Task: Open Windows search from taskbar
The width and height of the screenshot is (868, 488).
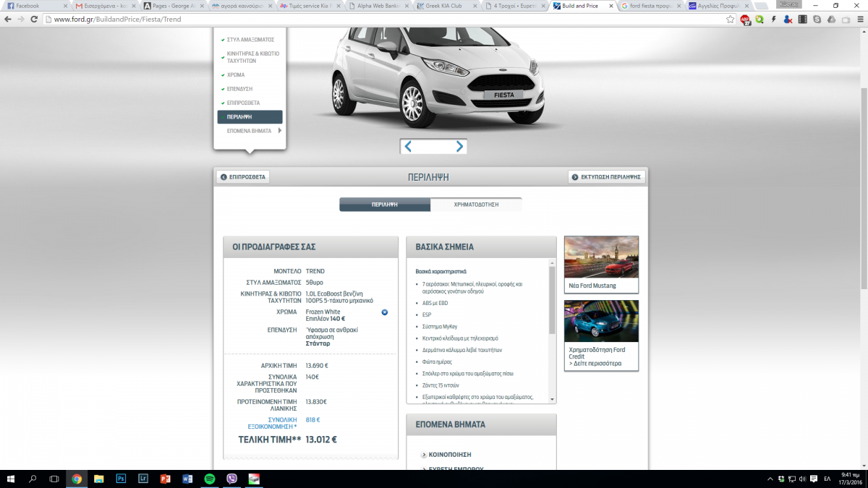Action: tap(33, 479)
